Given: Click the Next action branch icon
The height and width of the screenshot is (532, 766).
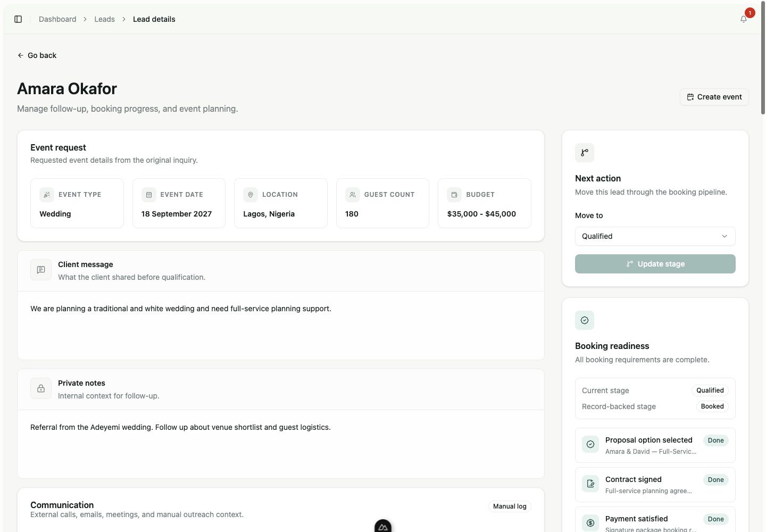Looking at the screenshot, I should [585, 153].
